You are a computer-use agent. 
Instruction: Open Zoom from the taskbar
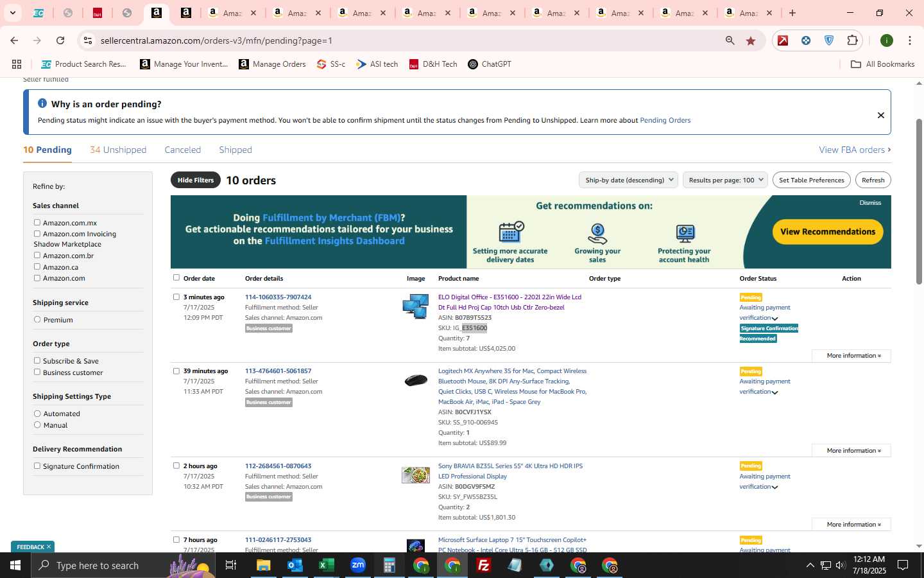(x=358, y=565)
